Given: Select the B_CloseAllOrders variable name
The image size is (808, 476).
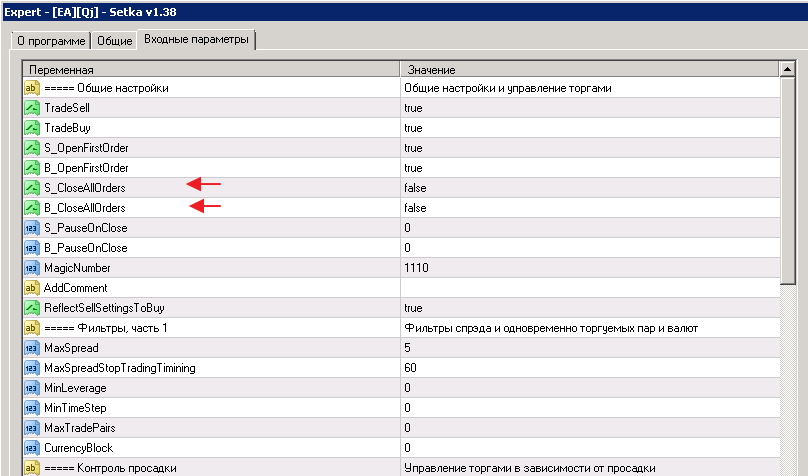Looking at the screenshot, I should tap(85, 208).
